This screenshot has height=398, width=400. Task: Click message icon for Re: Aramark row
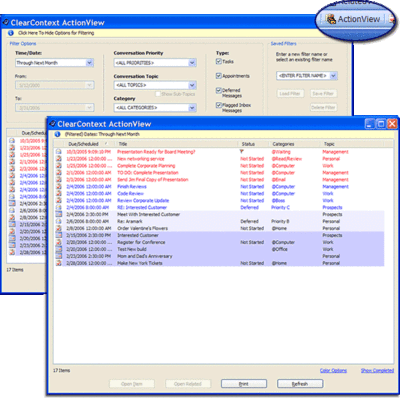(x=59, y=221)
